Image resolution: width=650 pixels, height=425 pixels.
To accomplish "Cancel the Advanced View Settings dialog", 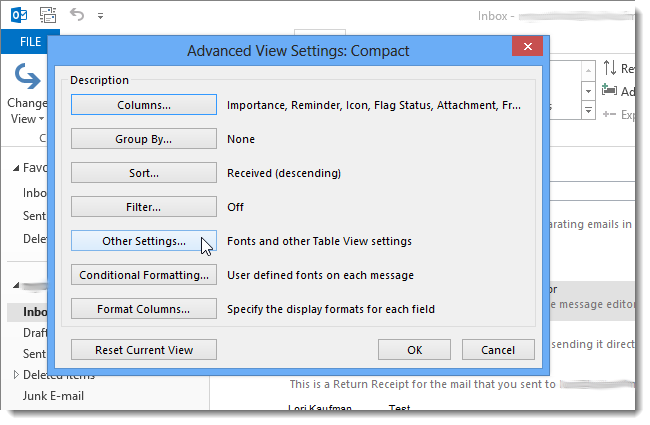I will (x=498, y=350).
